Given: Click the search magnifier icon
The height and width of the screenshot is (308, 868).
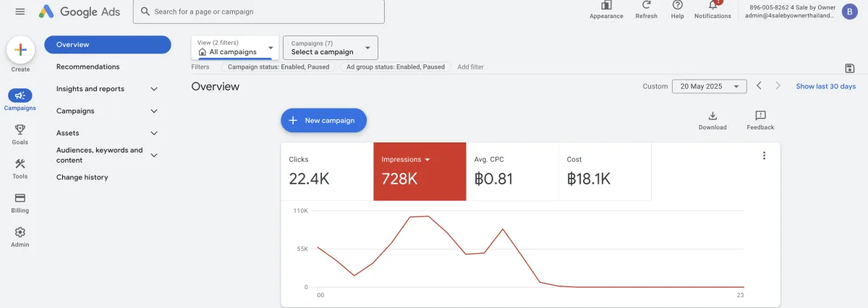Looking at the screenshot, I should (145, 12).
